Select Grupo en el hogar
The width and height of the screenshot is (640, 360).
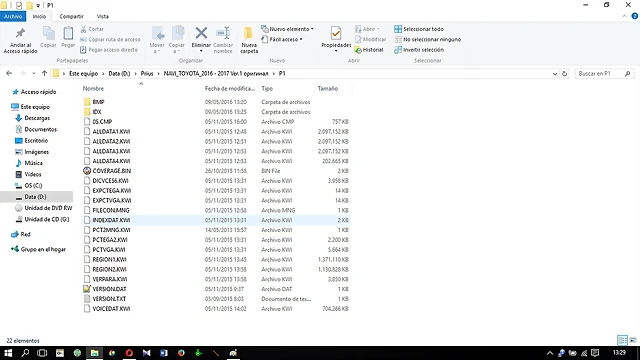pos(43,249)
